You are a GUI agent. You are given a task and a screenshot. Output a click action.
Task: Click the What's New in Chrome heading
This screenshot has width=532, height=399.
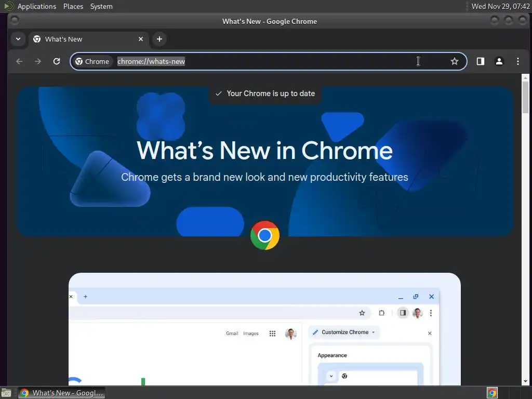[264, 150]
